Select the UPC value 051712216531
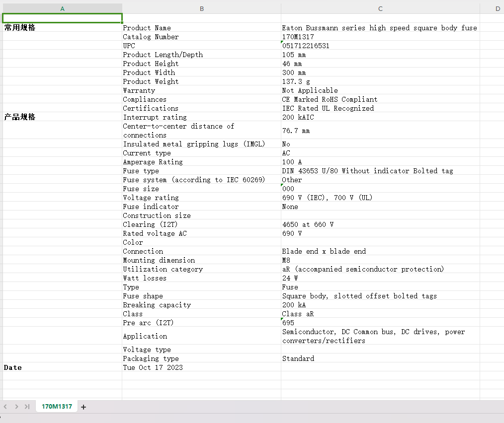The width and height of the screenshot is (504, 423). pos(380,45)
